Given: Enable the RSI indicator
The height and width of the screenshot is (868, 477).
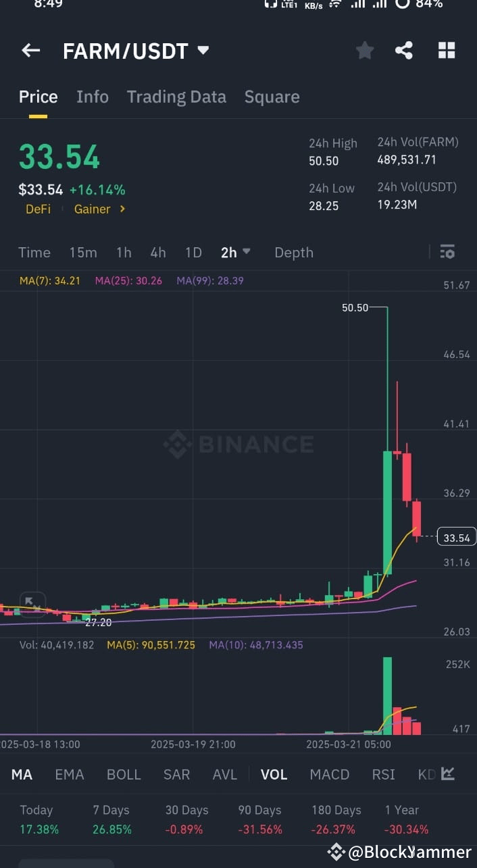Looking at the screenshot, I should (x=383, y=774).
